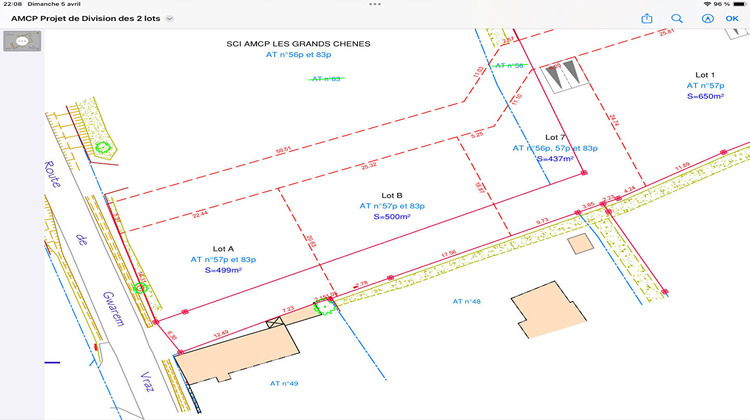Image resolution: width=750 pixels, height=420 pixels.
Task: Open the Search magnifier icon
Action: 677,19
